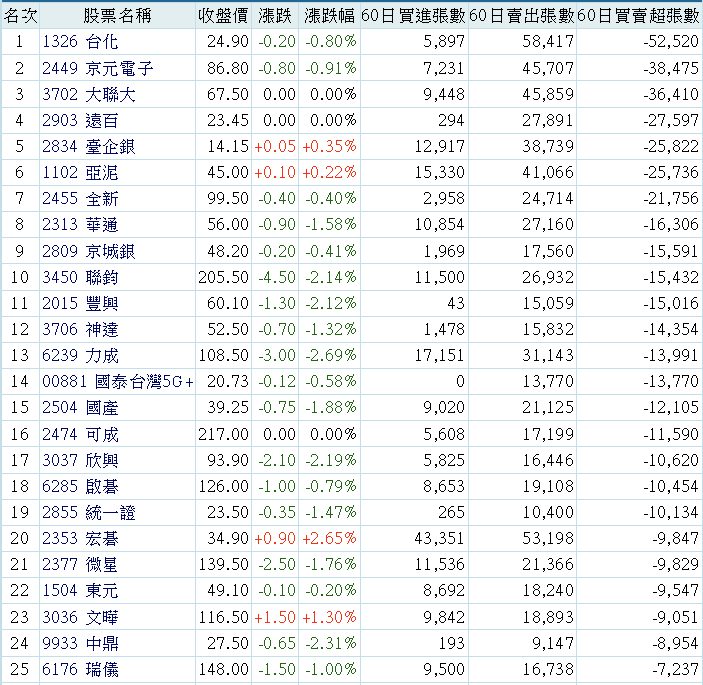Screen dimensions: 703x685
Task: Choose stock 6285 啟碁
Action: (x=80, y=486)
